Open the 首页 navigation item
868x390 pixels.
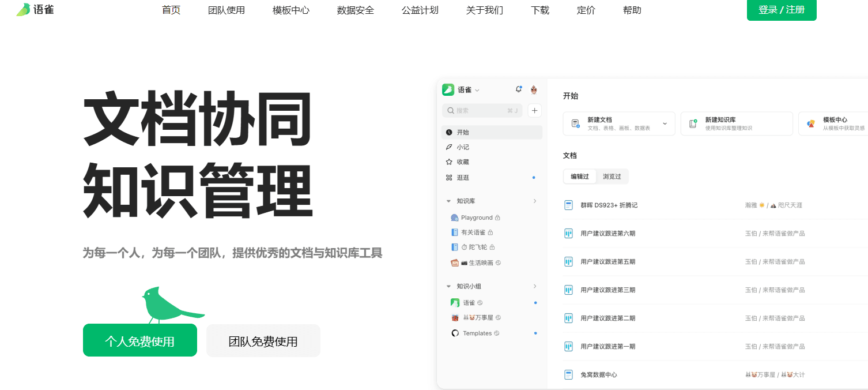(171, 10)
